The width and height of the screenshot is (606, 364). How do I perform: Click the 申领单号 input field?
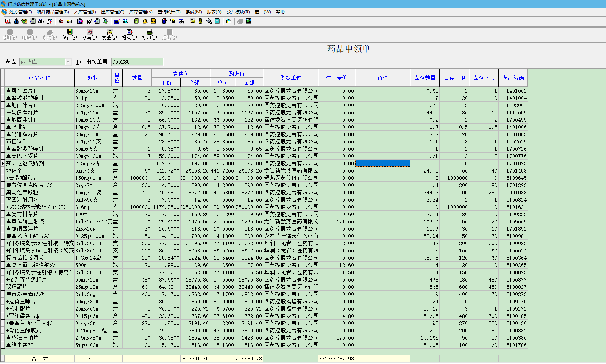[137, 62]
